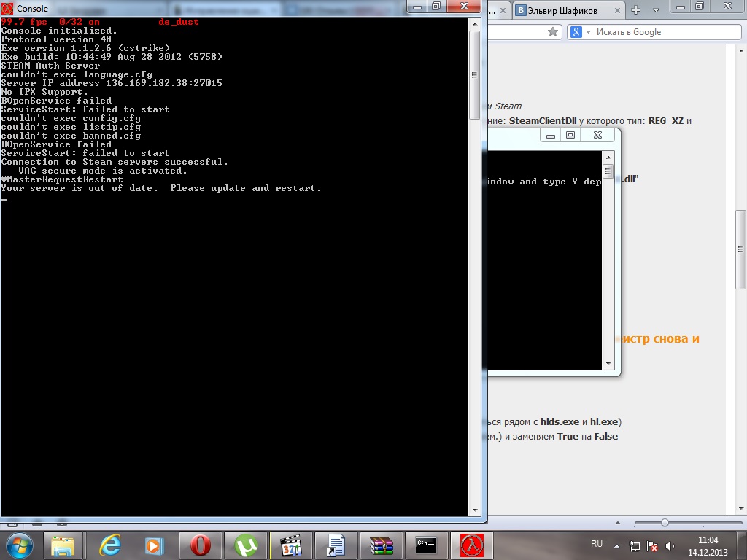Expand the search engine dropdown arrow
This screenshot has height=560, width=747.
coord(588,32)
